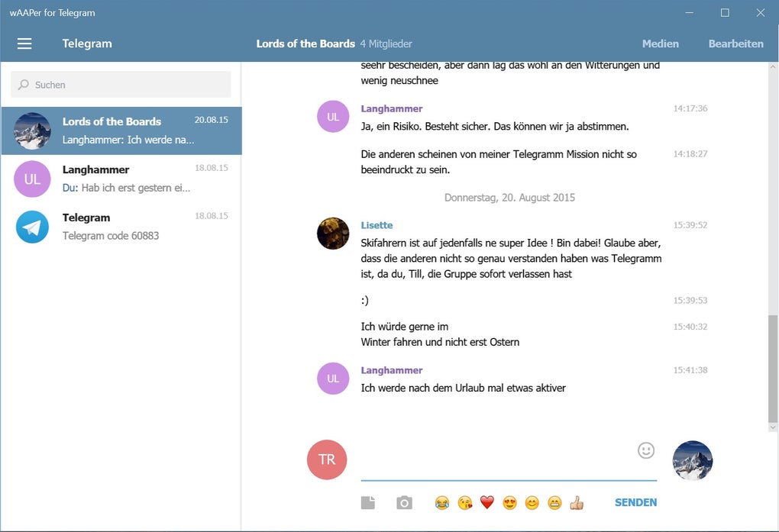Click timestamp 15:39:52
Screen dimensions: 779x532
690,225
